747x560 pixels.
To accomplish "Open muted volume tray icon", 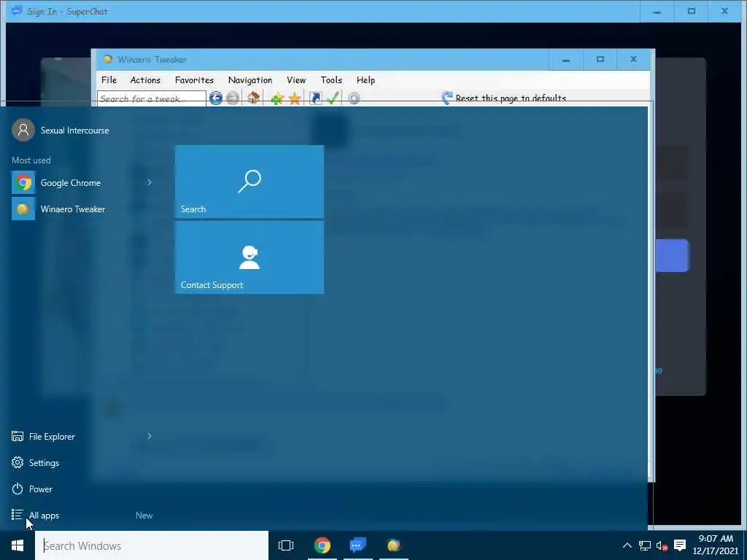I will click(662, 545).
